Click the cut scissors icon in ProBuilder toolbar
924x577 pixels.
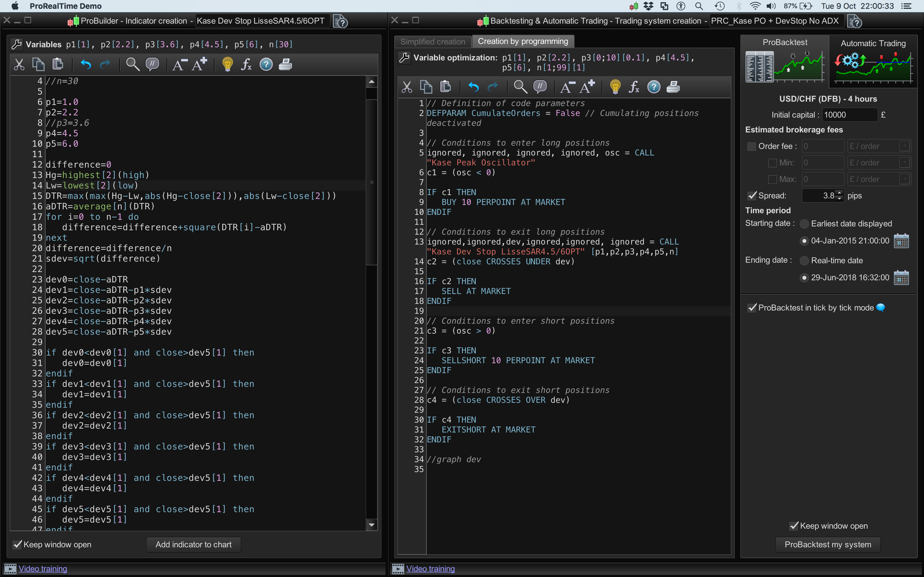[x=19, y=64]
